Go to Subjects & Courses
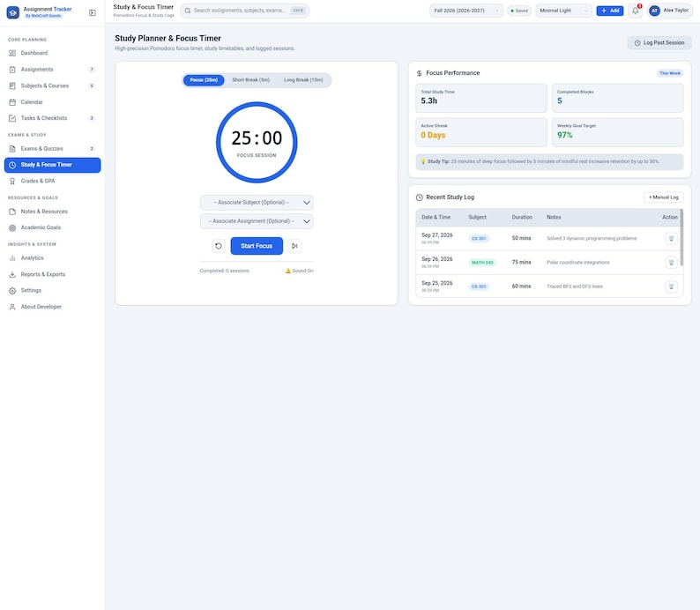 click(52, 86)
